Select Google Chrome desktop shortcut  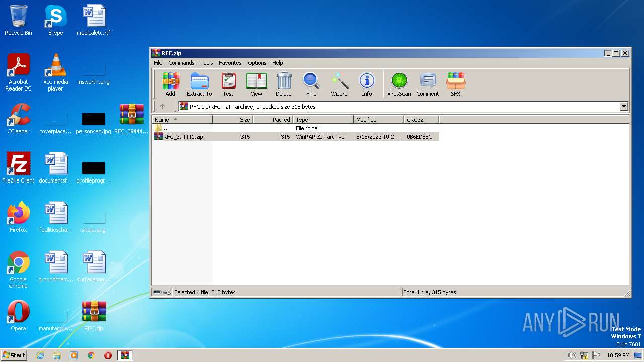coord(18,269)
